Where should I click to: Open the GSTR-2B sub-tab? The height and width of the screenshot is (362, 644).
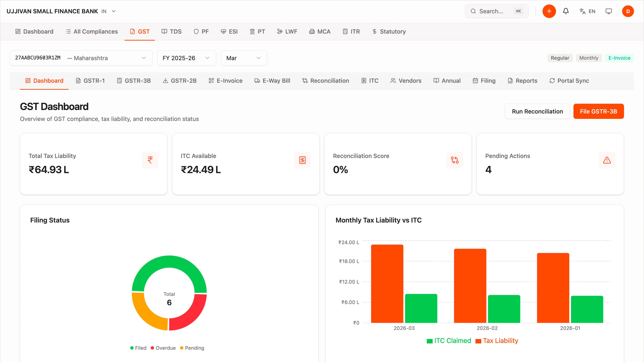tap(180, 81)
